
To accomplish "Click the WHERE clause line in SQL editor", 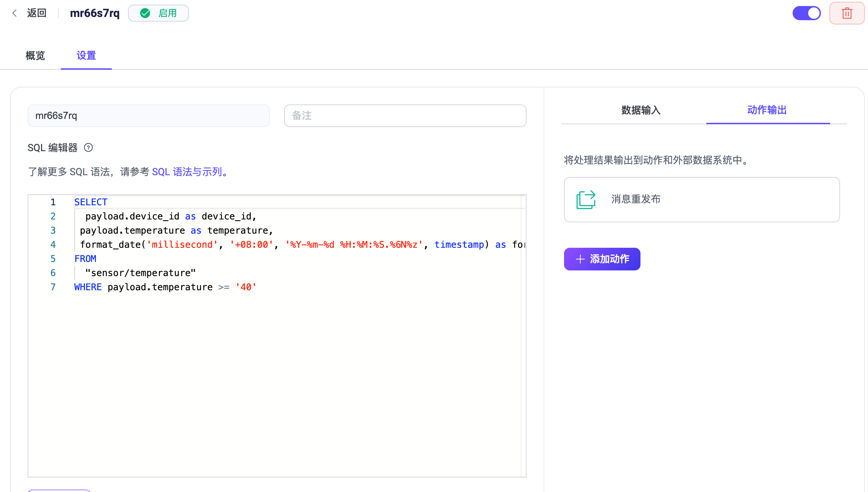I will [x=165, y=287].
